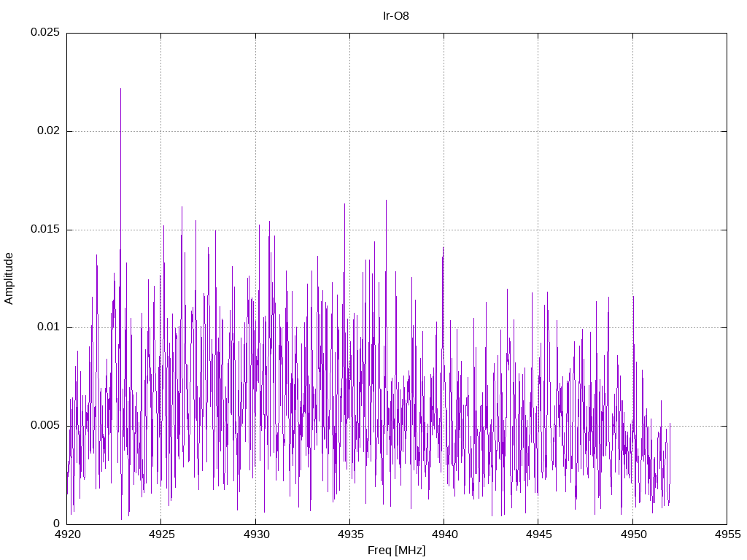Click y-axis tick label 0.005
747x560 pixels.
45,425
